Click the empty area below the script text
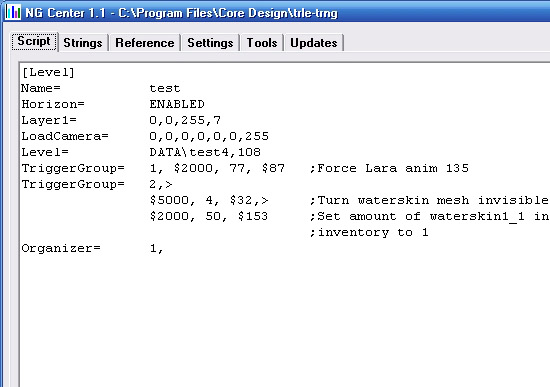The width and height of the screenshot is (550, 387). 284,319
